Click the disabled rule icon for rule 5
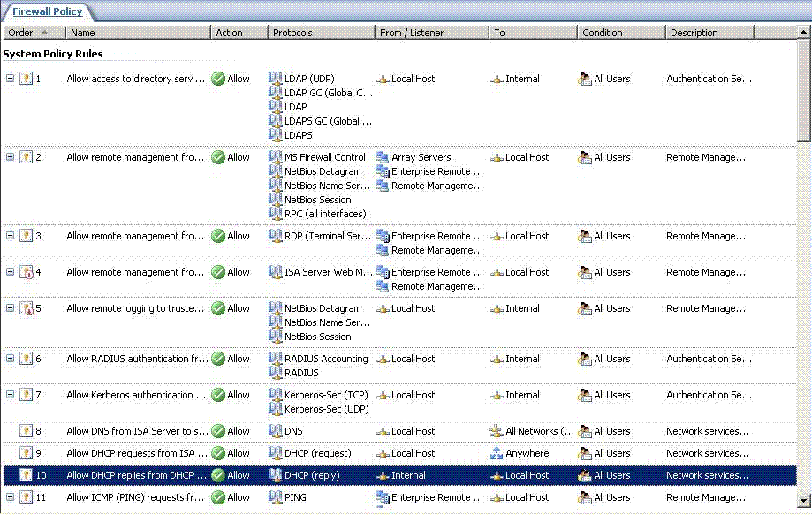 (26, 308)
